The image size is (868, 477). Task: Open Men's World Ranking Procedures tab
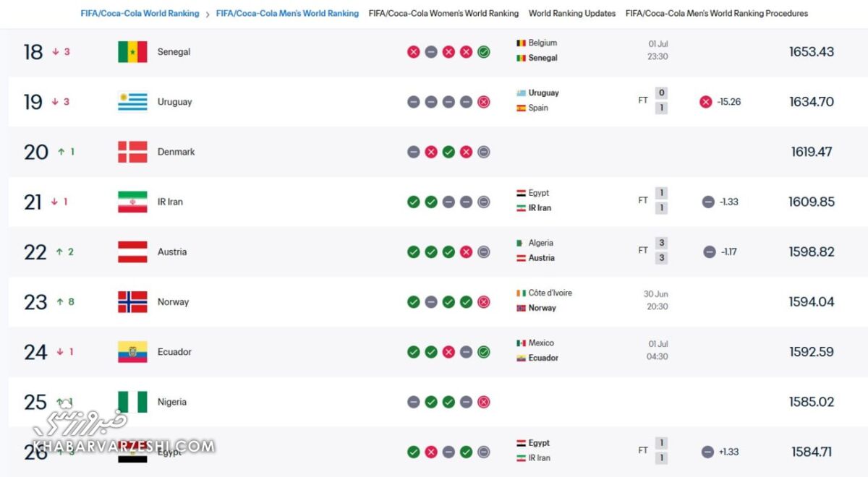(717, 13)
